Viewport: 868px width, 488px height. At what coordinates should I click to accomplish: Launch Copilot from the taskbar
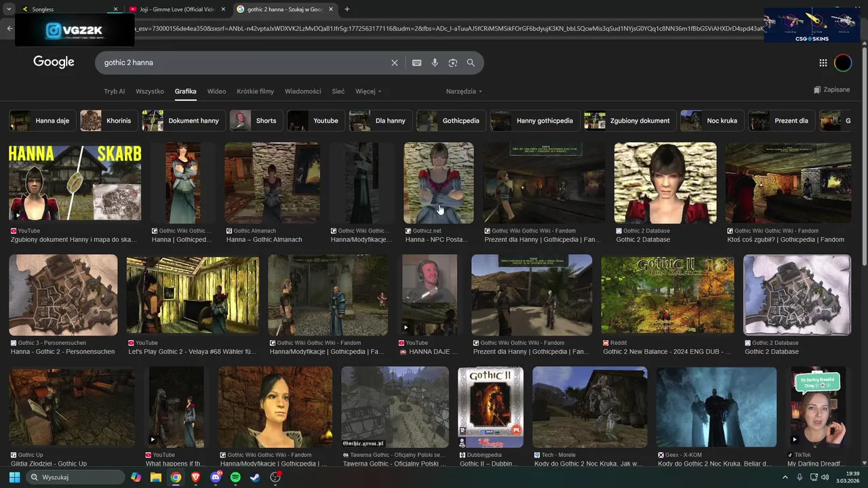(x=136, y=477)
